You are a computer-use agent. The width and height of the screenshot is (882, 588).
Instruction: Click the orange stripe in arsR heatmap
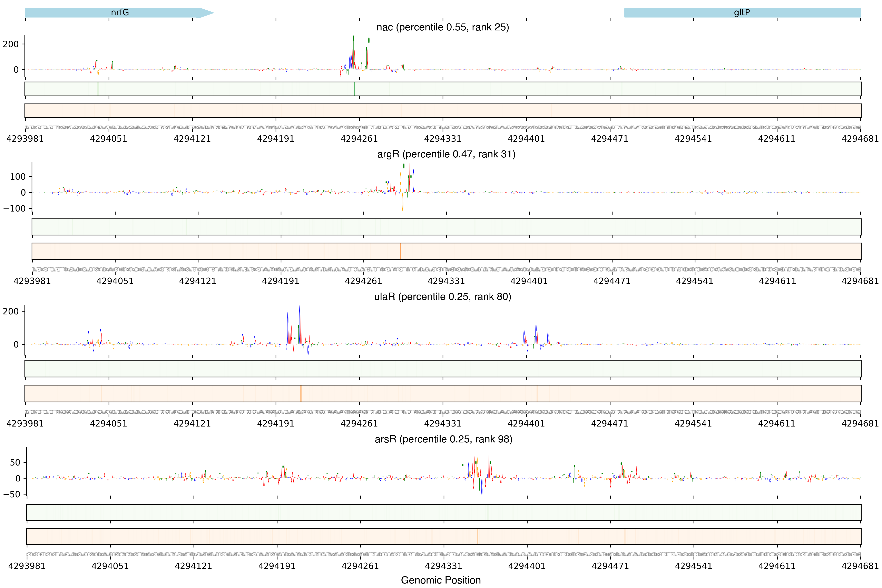[477, 536]
